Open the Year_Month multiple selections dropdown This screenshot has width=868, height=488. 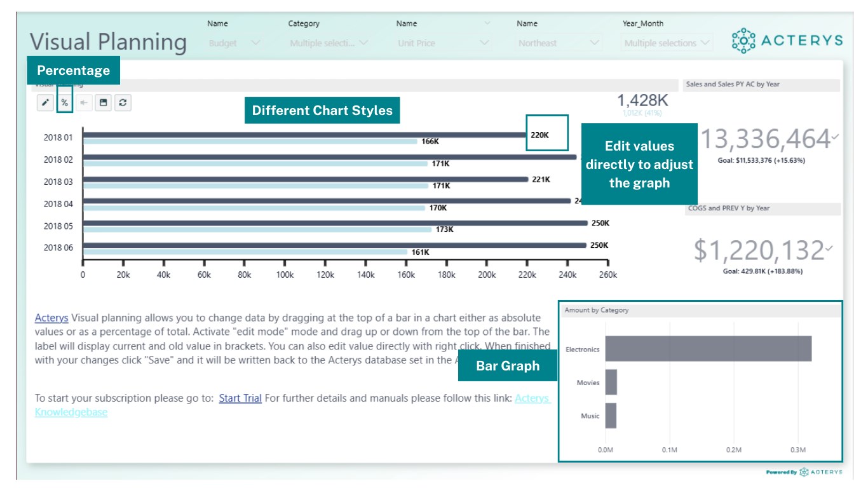click(x=667, y=43)
